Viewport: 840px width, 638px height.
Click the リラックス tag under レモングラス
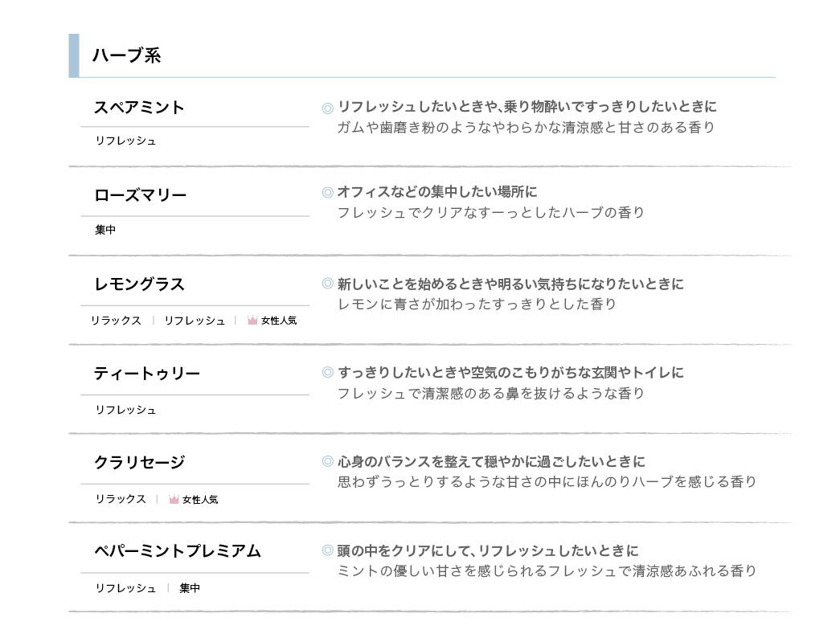coord(116,321)
